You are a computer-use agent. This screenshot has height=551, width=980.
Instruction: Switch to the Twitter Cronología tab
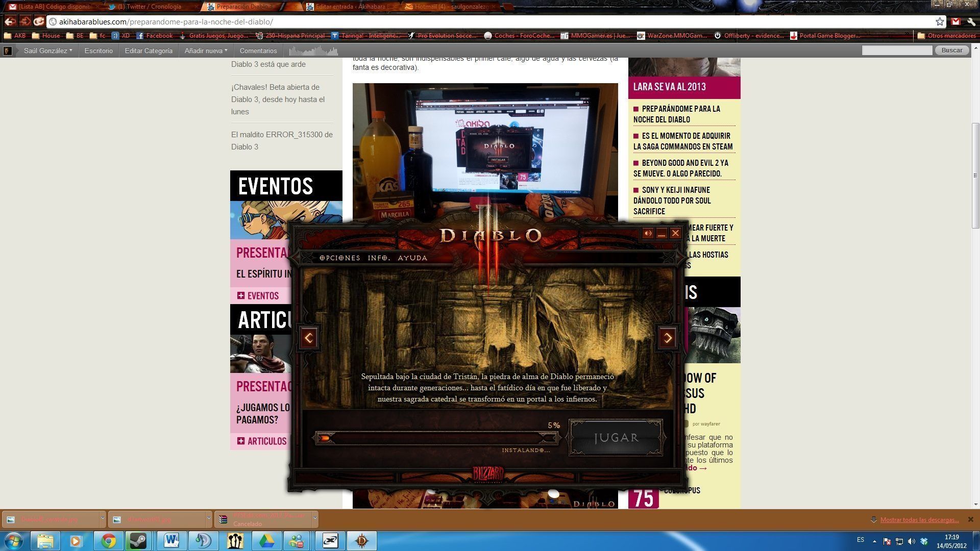coord(149,7)
